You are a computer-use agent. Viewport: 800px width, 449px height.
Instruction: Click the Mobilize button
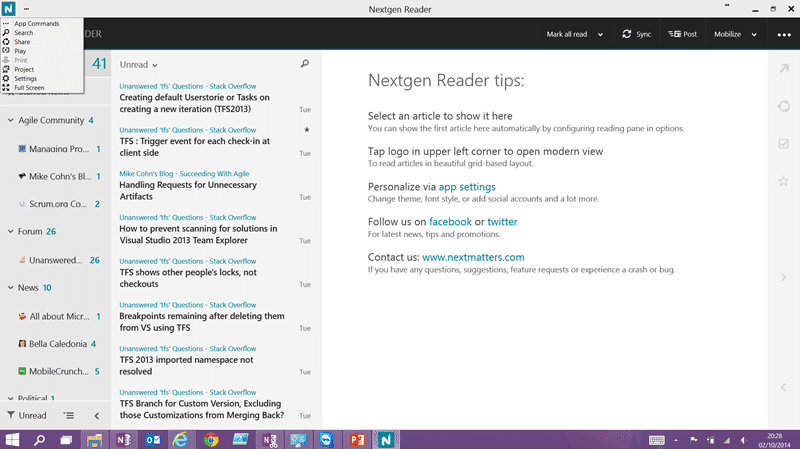point(728,34)
